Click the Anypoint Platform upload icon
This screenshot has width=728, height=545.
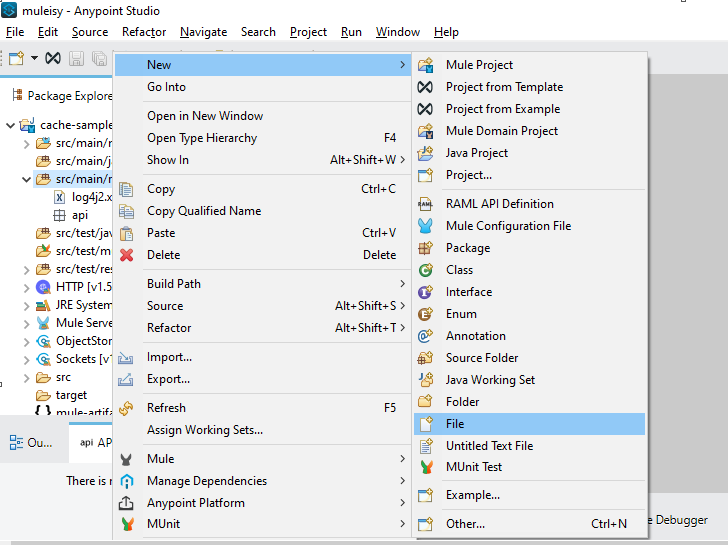[x=126, y=503]
